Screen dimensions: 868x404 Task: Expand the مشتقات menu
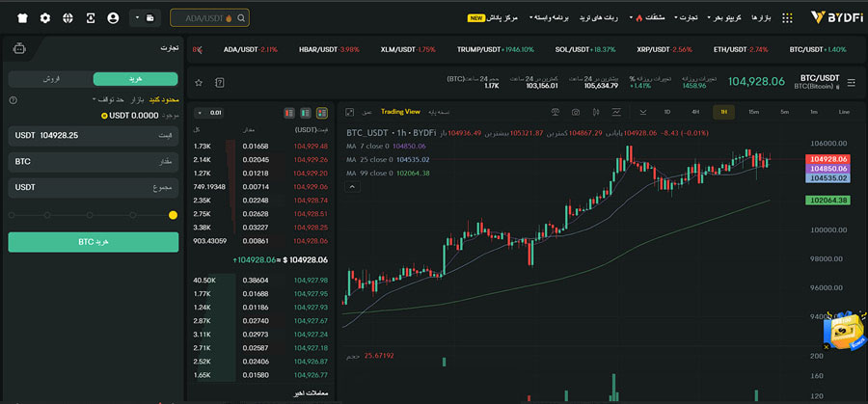646,17
